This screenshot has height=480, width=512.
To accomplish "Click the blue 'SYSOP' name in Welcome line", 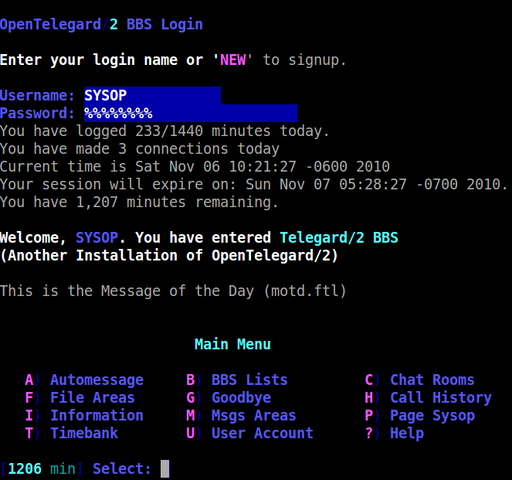I will pyautogui.click(x=97, y=238).
